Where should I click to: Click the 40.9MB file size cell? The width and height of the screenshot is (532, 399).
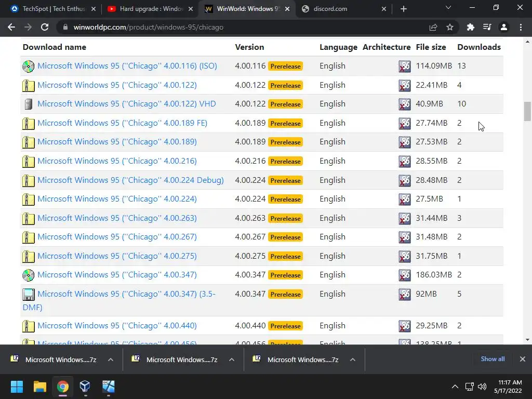click(x=429, y=104)
